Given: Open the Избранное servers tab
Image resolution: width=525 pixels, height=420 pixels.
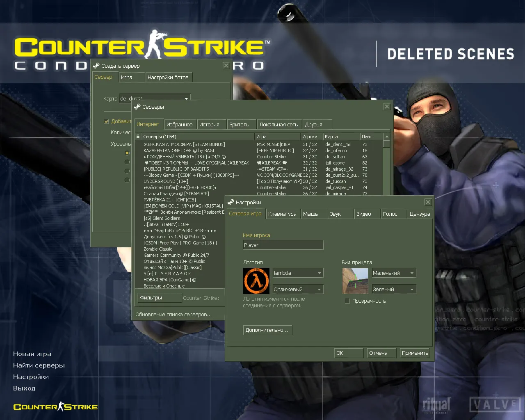Looking at the screenshot, I should pyautogui.click(x=179, y=125).
